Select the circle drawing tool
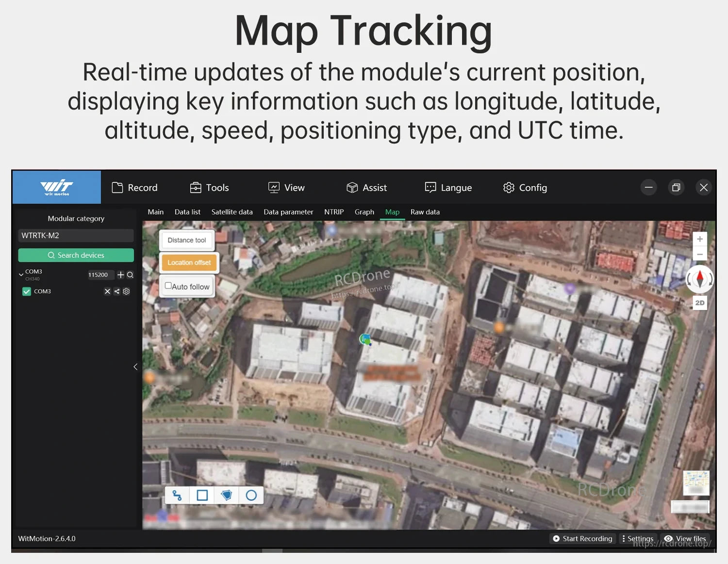The height and width of the screenshot is (564, 728). pyautogui.click(x=251, y=495)
